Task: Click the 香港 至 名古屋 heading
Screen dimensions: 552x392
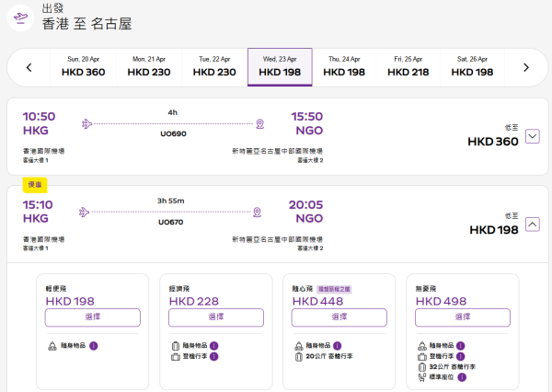Action: pos(87,24)
